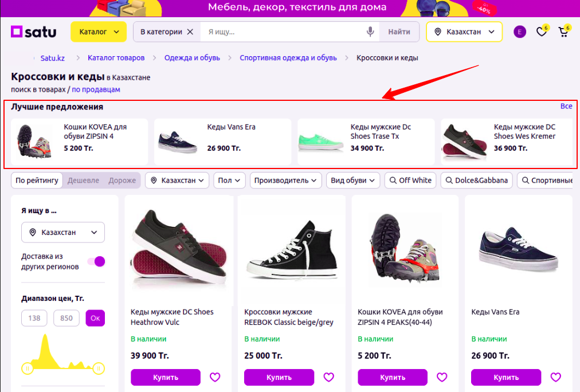Expand the Казахстан filter chip dropdown
The image size is (580, 392).
click(x=177, y=181)
